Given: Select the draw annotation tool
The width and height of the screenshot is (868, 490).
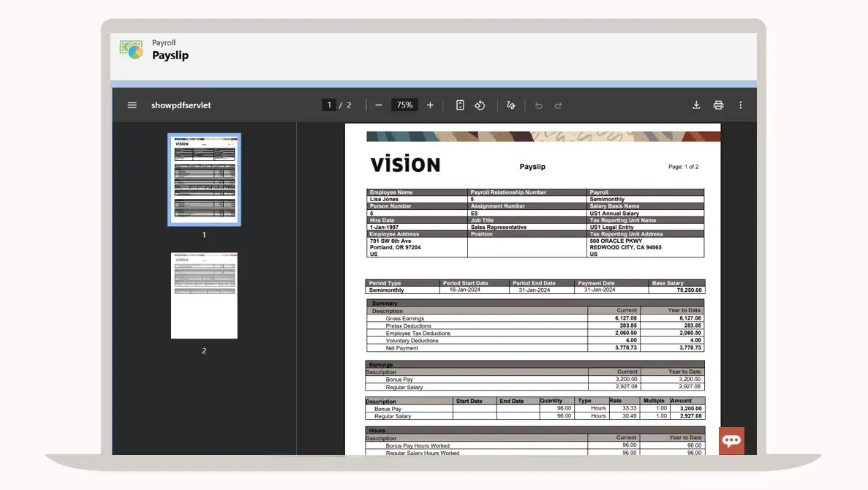Looking at the screenshot, I should click(x=511, y=105).
